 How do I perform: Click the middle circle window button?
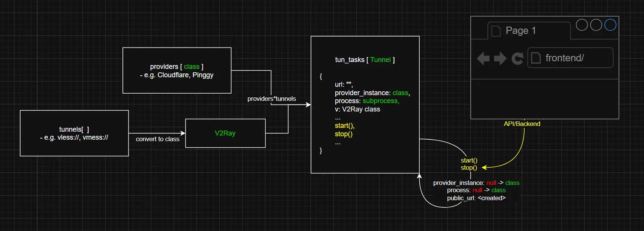(x=596, y=25)
